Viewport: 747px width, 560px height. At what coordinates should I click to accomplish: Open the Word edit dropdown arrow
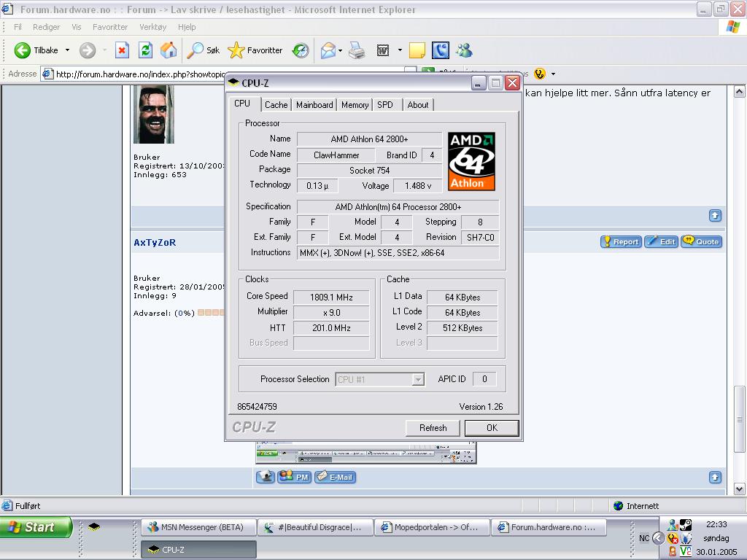pos(400,50)
